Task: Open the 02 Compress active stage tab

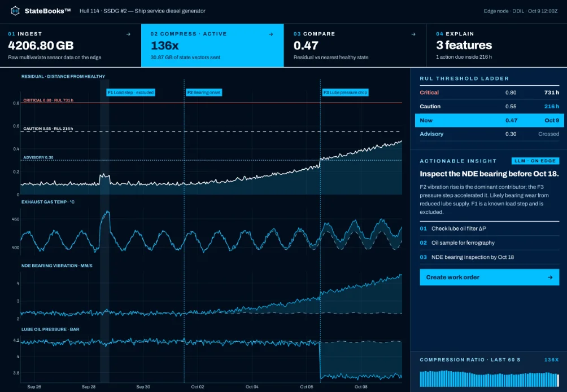Action: point(212,46)
